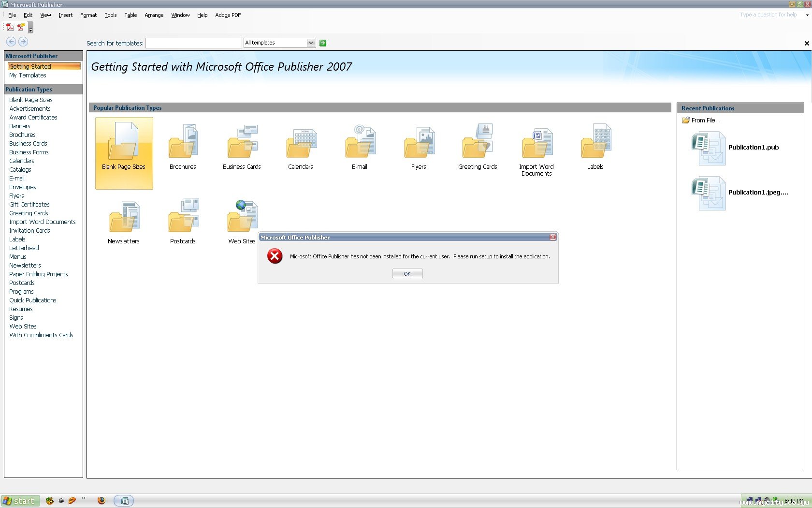This screenshot has height=508, width=812.
Task: Open the Postcards publication type icon
Action: coord(183,215)
